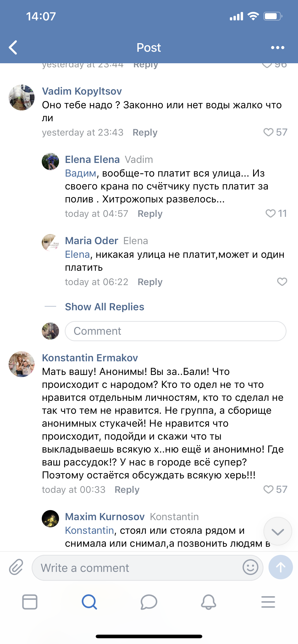Like Elena Elena's reply

270,213
